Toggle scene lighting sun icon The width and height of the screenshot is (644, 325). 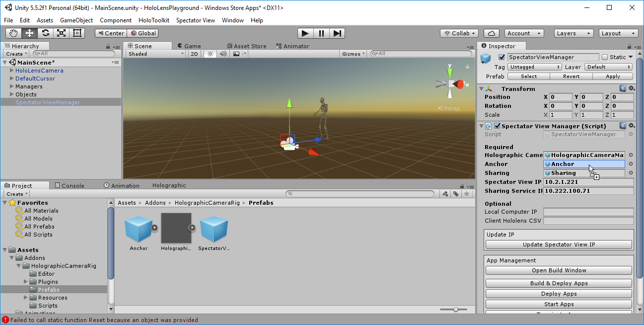click(210, 54)
